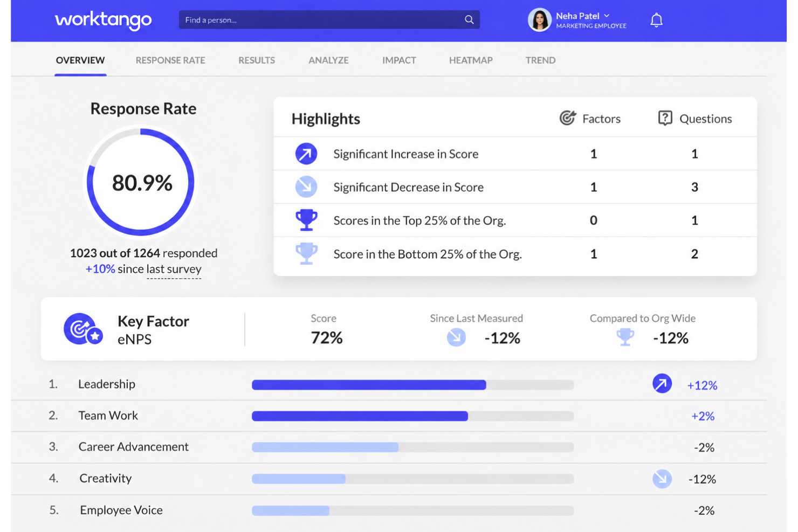The image size is (798, 532).
Task: Click the last survey link
Action: pyautogui.click(x=174, y=269)
